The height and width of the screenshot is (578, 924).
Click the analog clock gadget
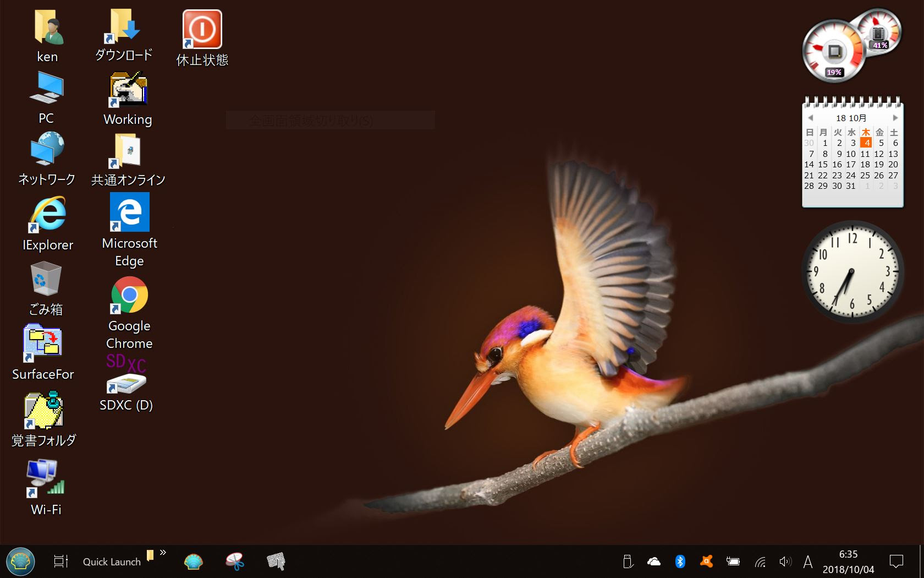852,271
